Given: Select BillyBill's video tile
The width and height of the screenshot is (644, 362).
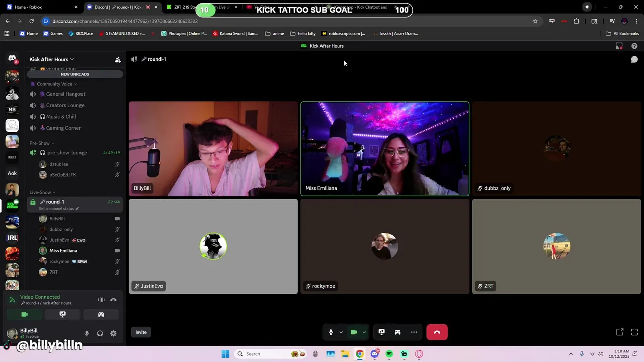Looking at the screenshot, I should (x=213, y=148).
